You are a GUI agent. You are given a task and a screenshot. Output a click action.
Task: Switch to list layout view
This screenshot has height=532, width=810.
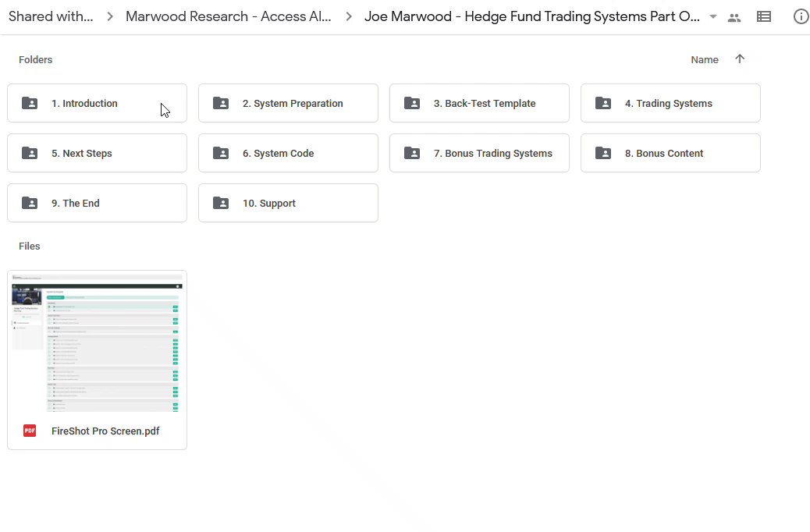point(764,16)
